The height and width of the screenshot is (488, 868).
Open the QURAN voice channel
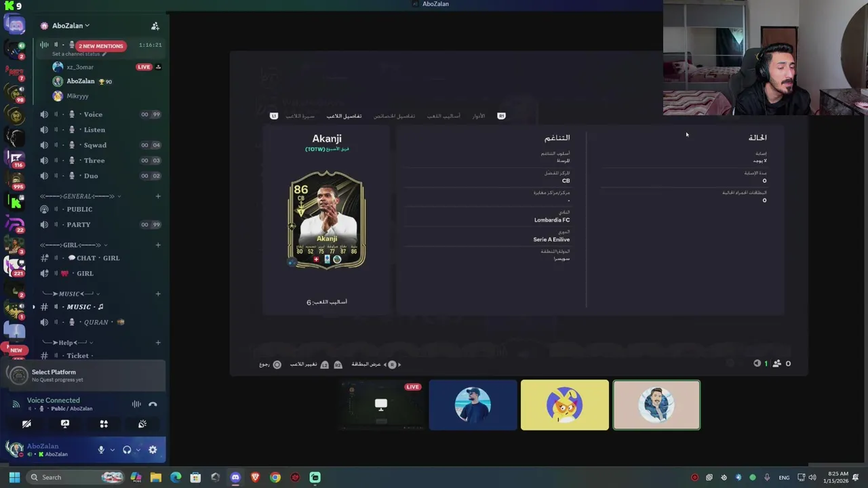[100, 323]
